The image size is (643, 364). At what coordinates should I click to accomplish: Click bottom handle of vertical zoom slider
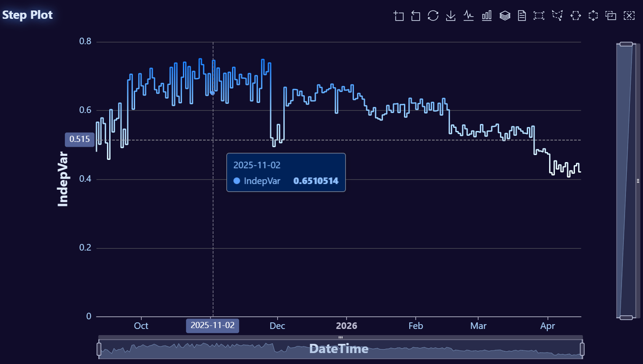click(x=626, y=318)
